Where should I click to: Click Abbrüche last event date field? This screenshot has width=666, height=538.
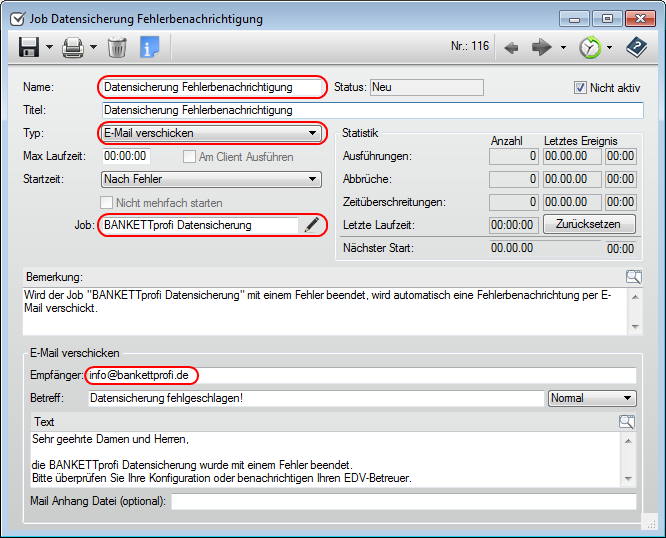573,179
